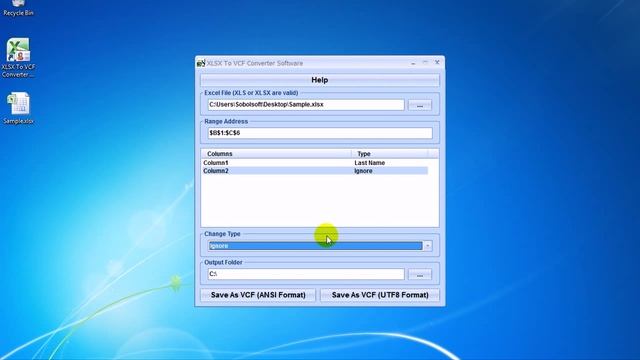This screenshot has height=360, width=640.
Task: Minimize the converter window
Action: point(413,63)
